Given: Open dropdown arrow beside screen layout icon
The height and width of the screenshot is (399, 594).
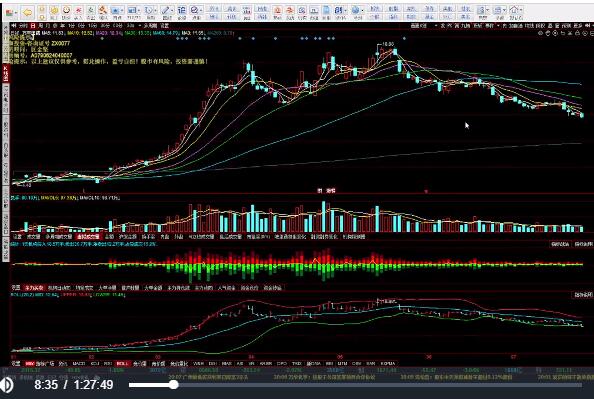Looking at the screenshot, I should (x=139, y=11).
